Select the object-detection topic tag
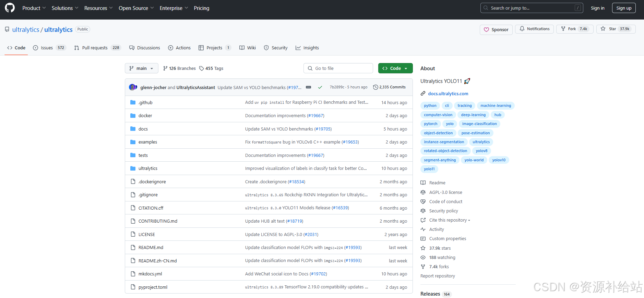 click(438, 133)
